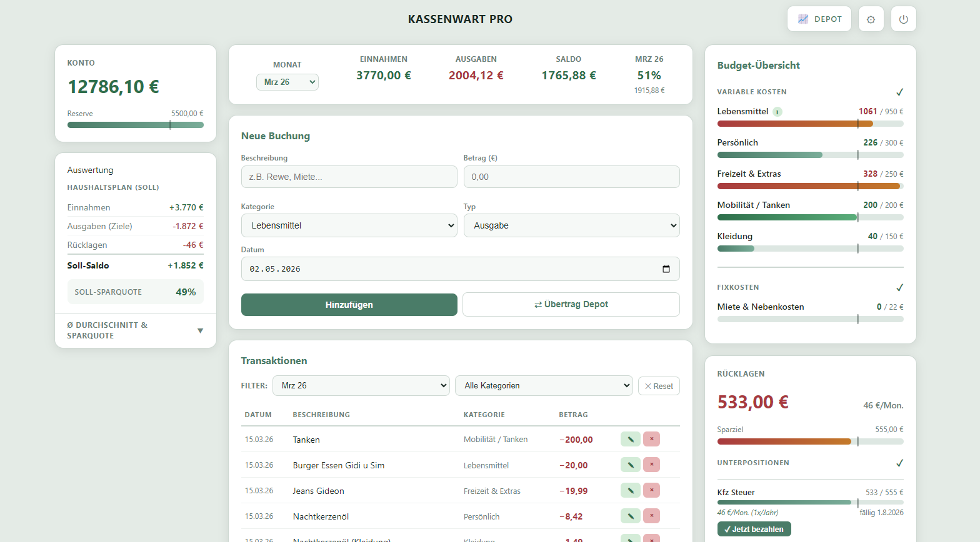
Task: Click the Kfz Steuer sub-item label
Action: pyautogui.click(x=736, y=493)
